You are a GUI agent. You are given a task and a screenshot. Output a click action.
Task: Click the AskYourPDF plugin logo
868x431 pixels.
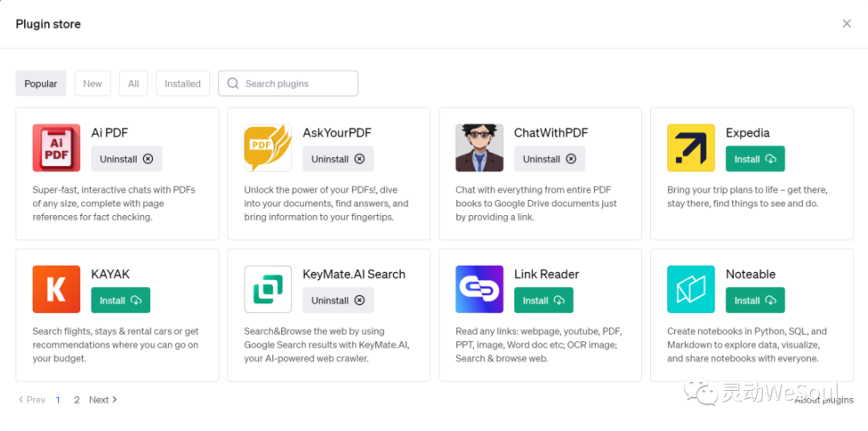tap(268, 148)
